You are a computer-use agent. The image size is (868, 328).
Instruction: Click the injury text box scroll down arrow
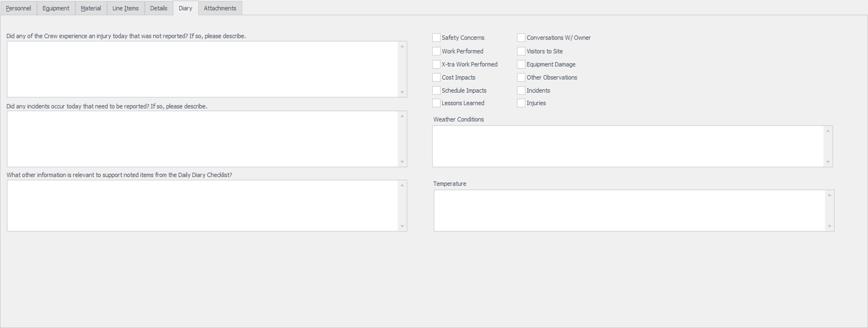pos(402,92)
